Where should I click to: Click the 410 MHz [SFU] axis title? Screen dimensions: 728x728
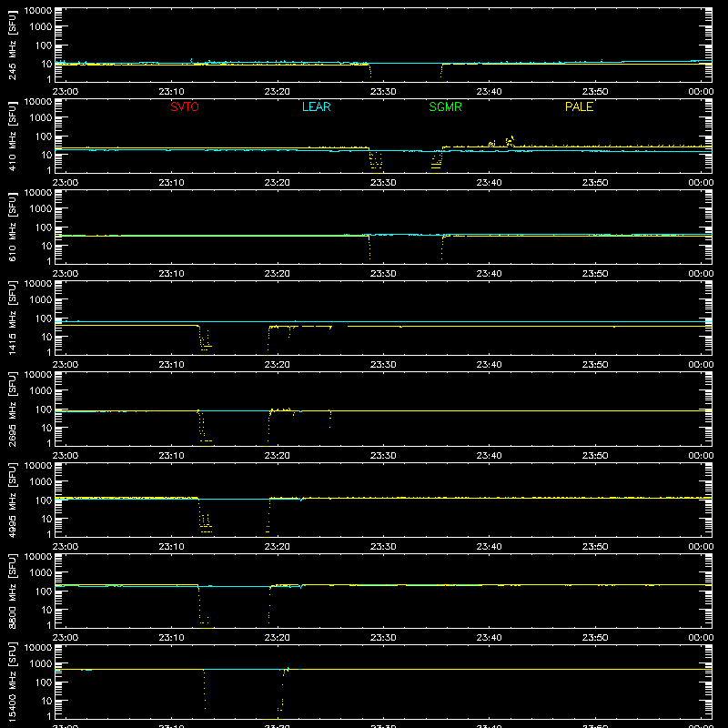point(13,136)
